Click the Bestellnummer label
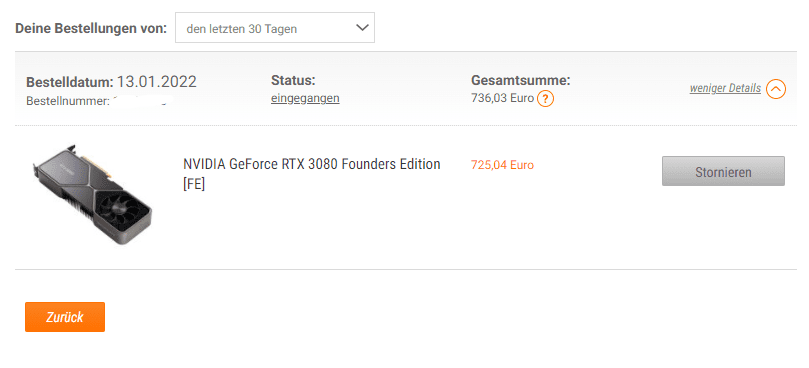809x368 pixels. [67, 101]
